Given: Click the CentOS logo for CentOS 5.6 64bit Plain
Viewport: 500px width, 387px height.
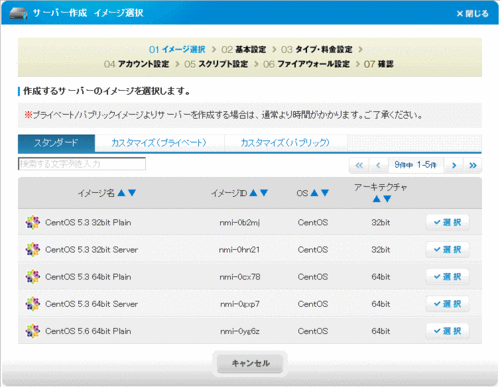Looking at the screenshot, I should coord(33,331).
